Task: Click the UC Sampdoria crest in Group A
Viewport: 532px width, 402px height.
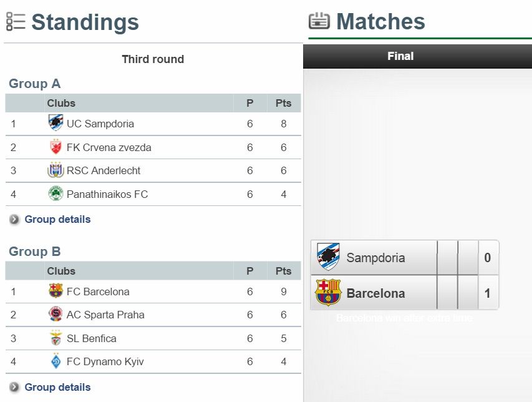Action: point(56,123)
